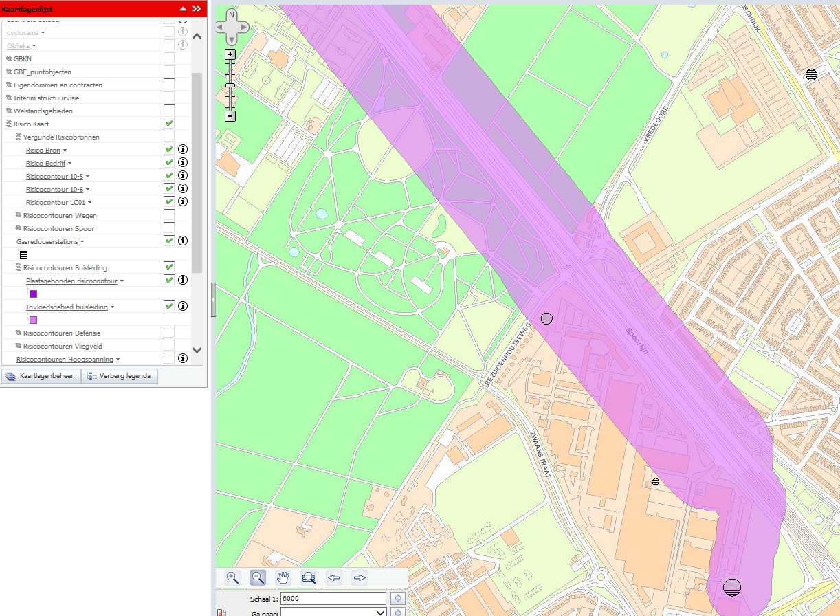Image resolution: width=840 pixels, height=616 pixels.
Task: Collapse the Risico Kaart group icon
Action: (10, 124)
